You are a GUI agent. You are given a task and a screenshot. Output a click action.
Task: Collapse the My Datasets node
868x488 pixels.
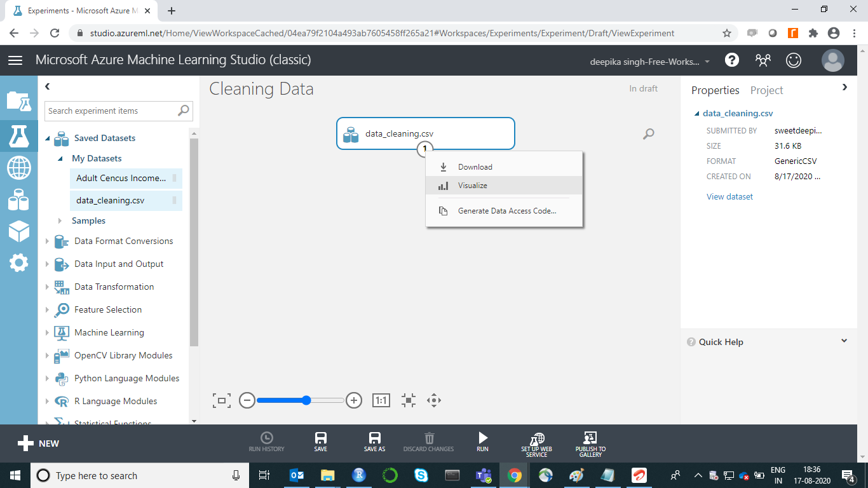60,159
